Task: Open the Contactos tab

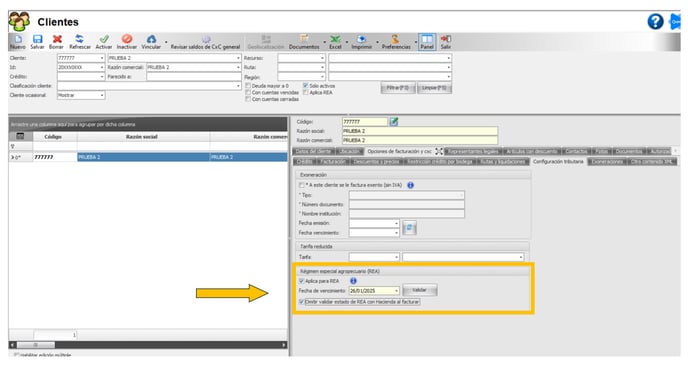Action: tap(576, 151)
